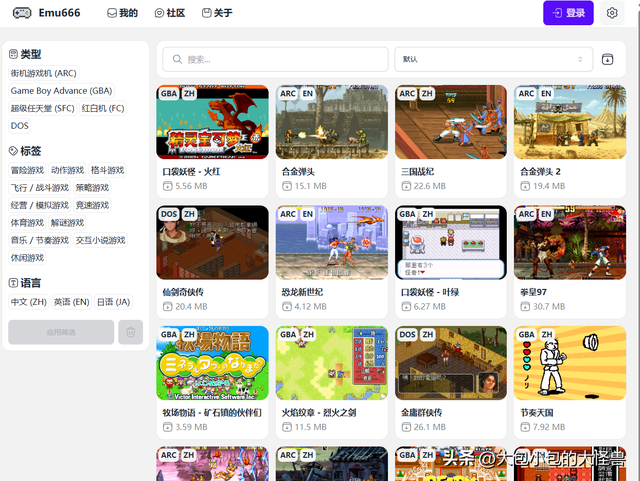
Task: Click download icon next to 20.4 MB
Action: (167, 307)
